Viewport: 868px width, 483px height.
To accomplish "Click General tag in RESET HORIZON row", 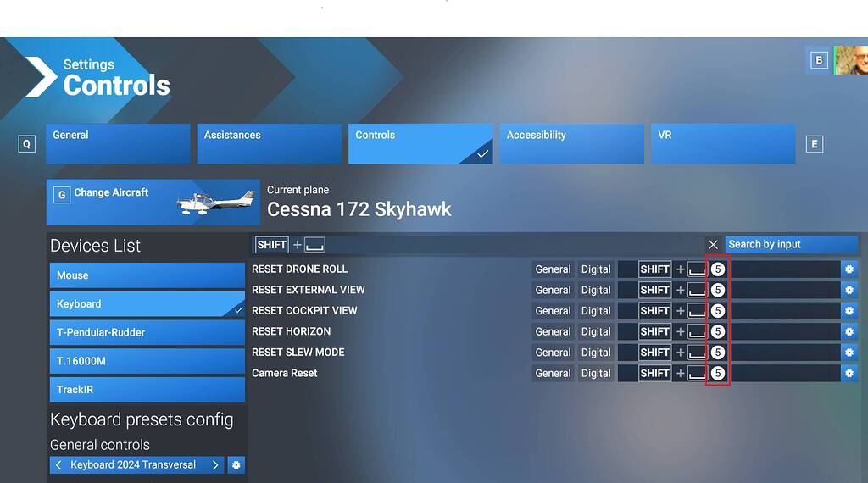I will tap(553, 331).
